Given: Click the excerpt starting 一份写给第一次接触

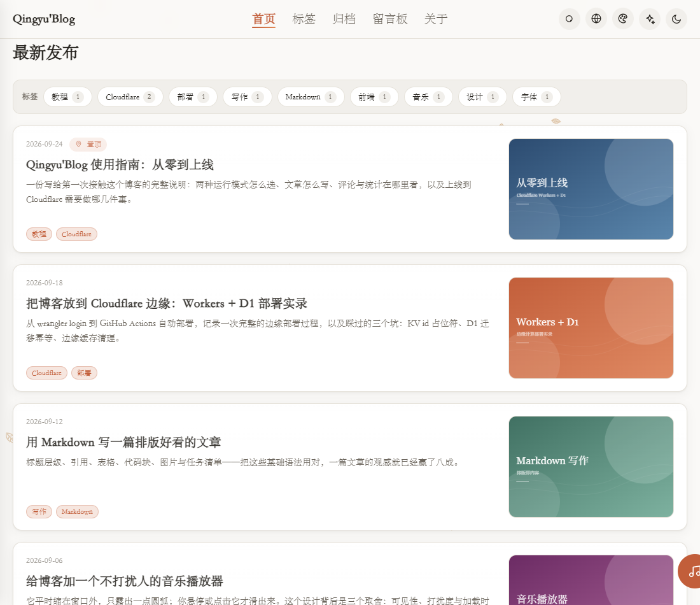Looking at the screenshot, I should (x=249, y=192).
